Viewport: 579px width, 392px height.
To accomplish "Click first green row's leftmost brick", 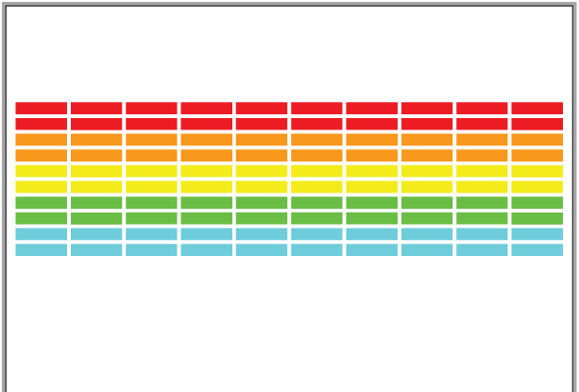I will coord(41,203).
